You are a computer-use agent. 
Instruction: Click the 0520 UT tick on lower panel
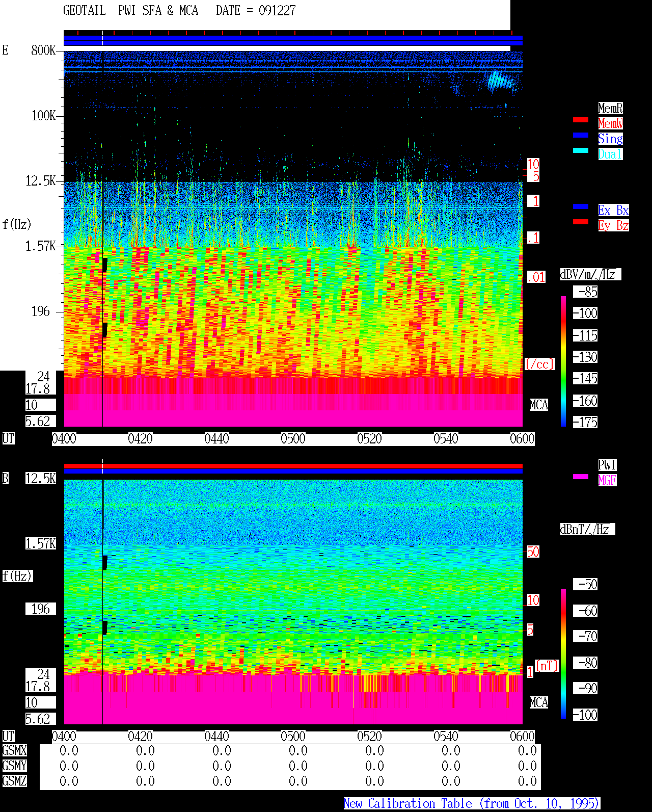click(370, 737)
